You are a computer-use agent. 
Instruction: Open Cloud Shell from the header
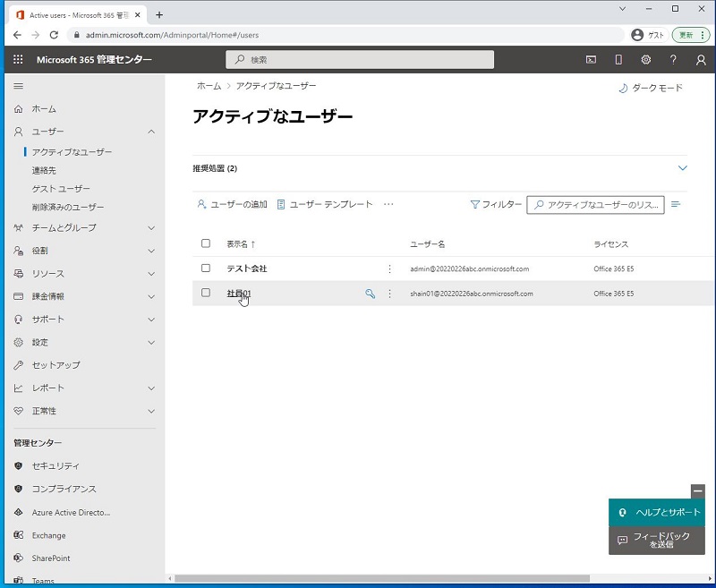(x=591, y=59)
